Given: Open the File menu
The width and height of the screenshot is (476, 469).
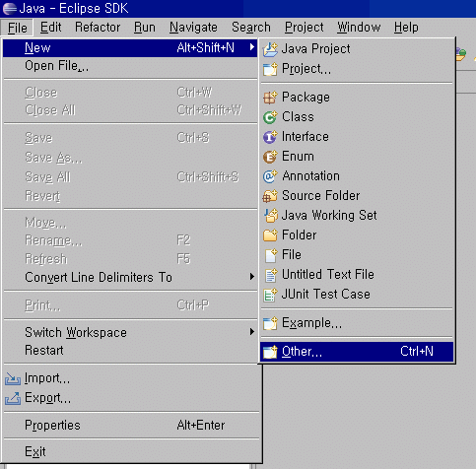Looking at the screenshot, I should point(17,28).
